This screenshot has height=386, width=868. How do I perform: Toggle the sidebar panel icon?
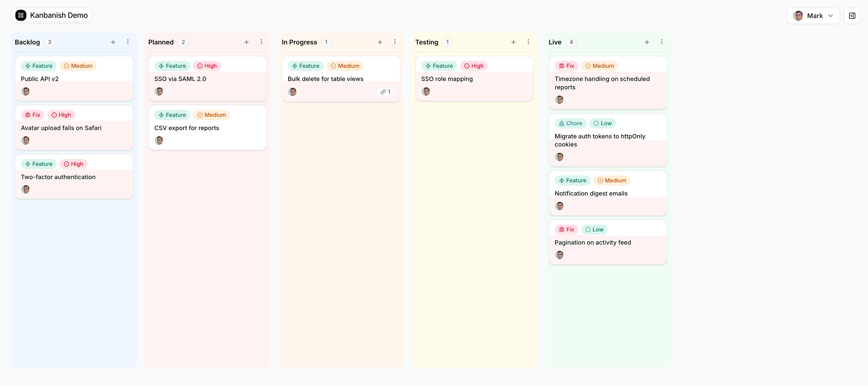852,16
